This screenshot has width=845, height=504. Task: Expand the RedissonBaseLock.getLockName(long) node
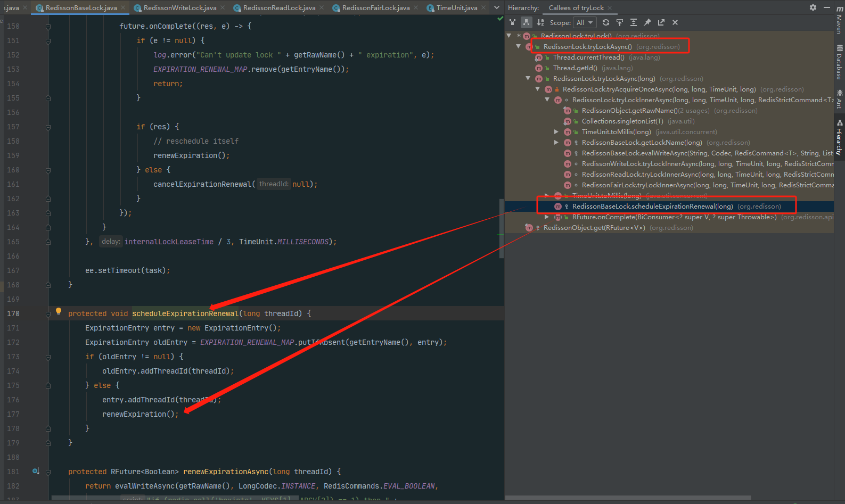[556, 142]
